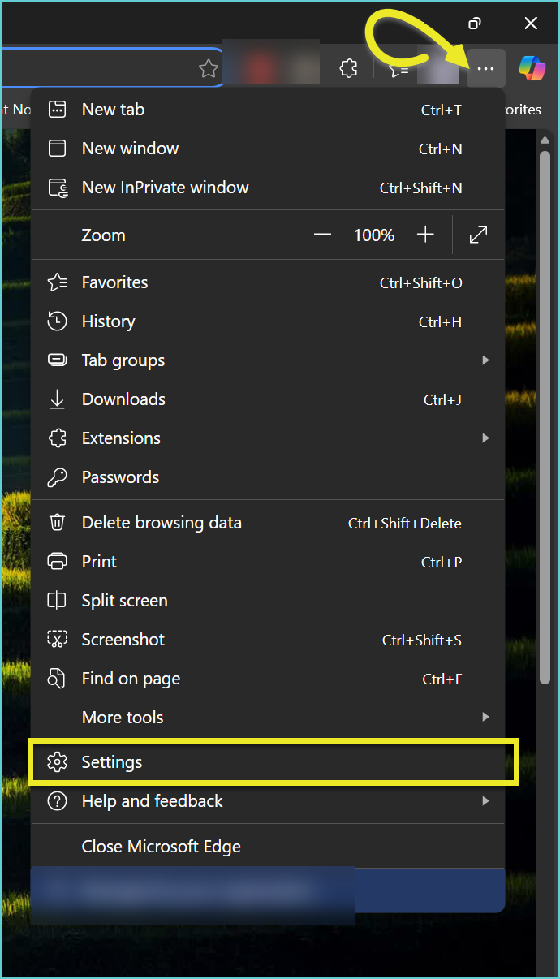Click the Find on page icon

(x=57, y=679)
